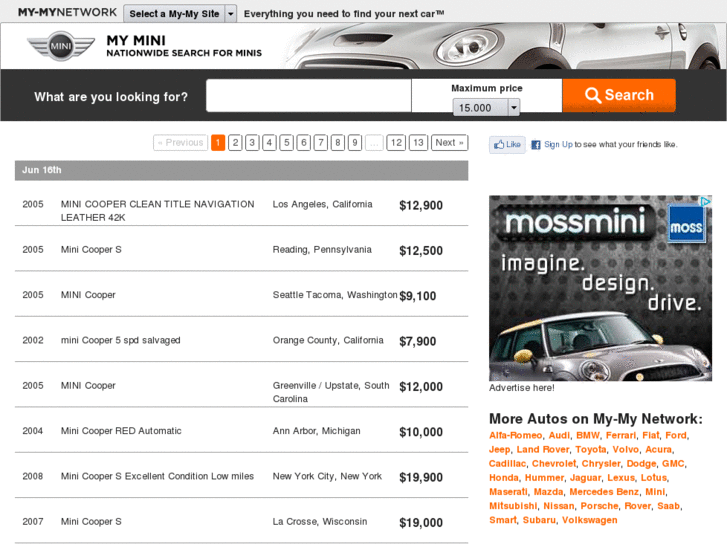Click the Mercedes Benz network link

pyautogui.click(x=604, y=492)
